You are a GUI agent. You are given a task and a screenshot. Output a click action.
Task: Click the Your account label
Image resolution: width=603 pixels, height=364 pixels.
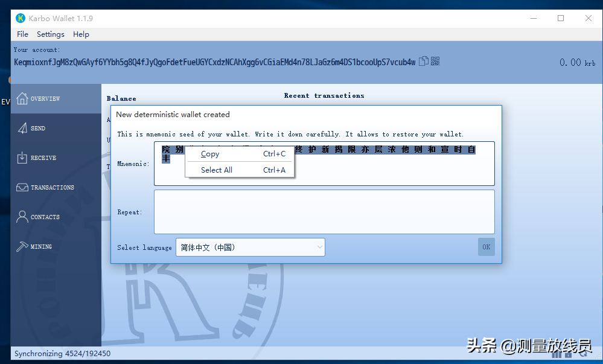click(x=37, y=49)
